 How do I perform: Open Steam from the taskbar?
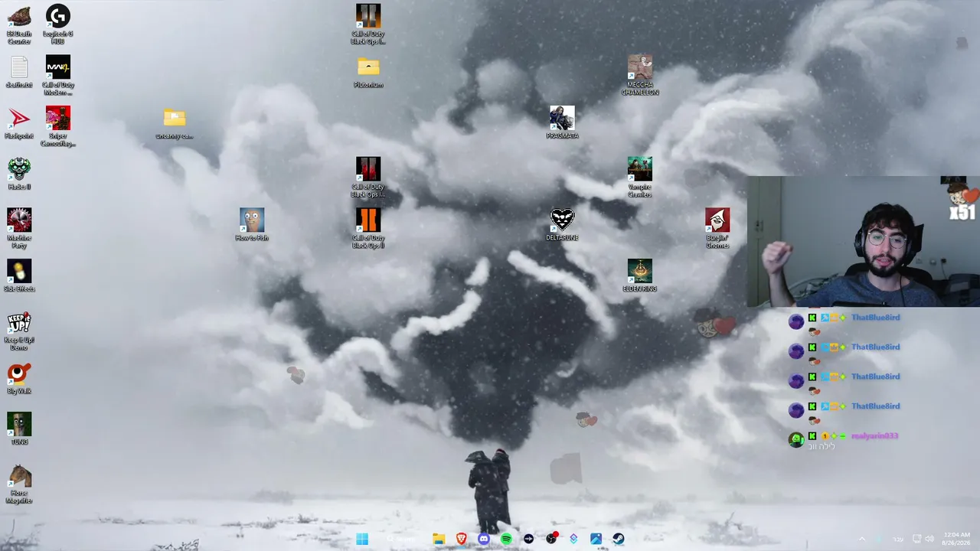tap(619, 540)
